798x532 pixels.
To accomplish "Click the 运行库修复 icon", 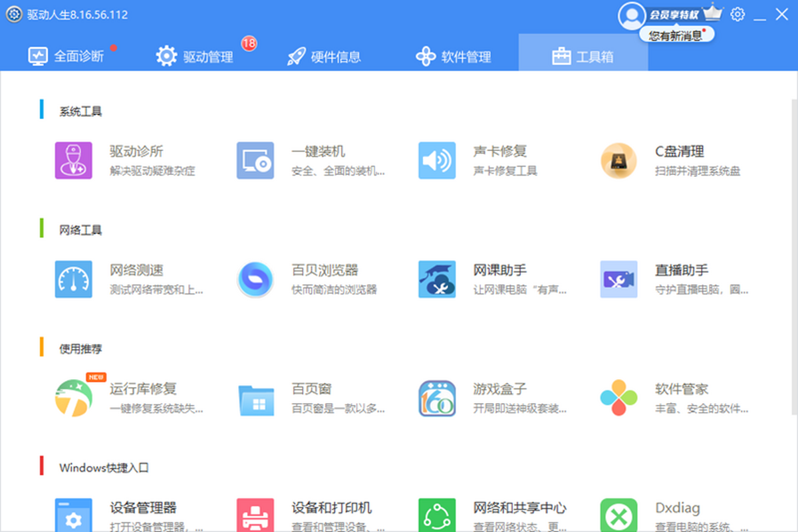I will tap(73, 398).
